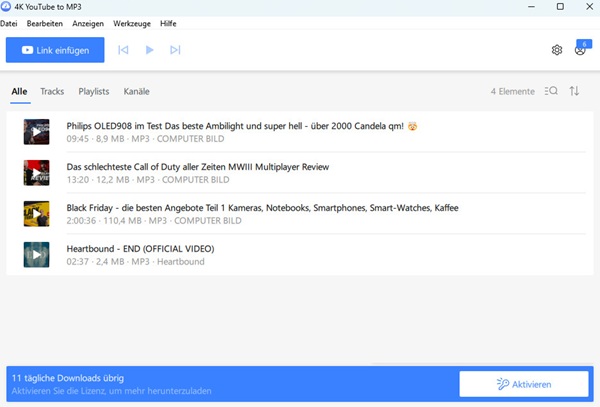Open the Bearbeiten menu
This screenshot has height=407, width=600.
(x=45, y=23)
